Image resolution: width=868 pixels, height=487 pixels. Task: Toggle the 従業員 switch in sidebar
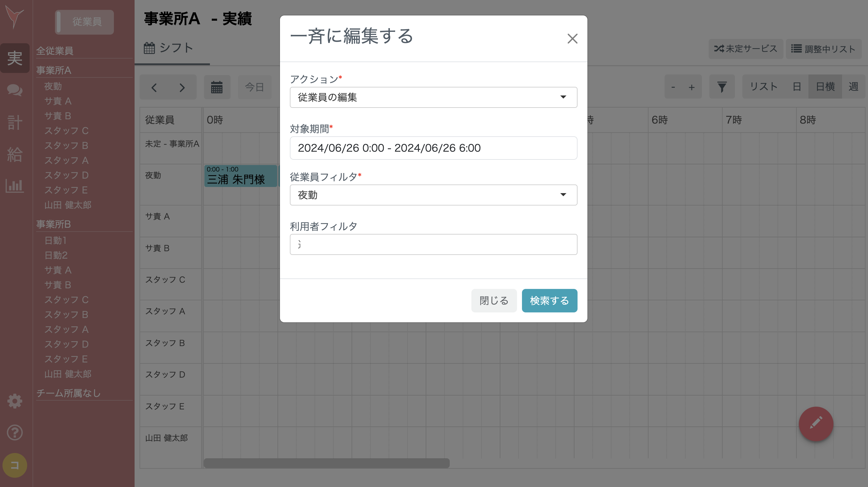pos(84,22)
